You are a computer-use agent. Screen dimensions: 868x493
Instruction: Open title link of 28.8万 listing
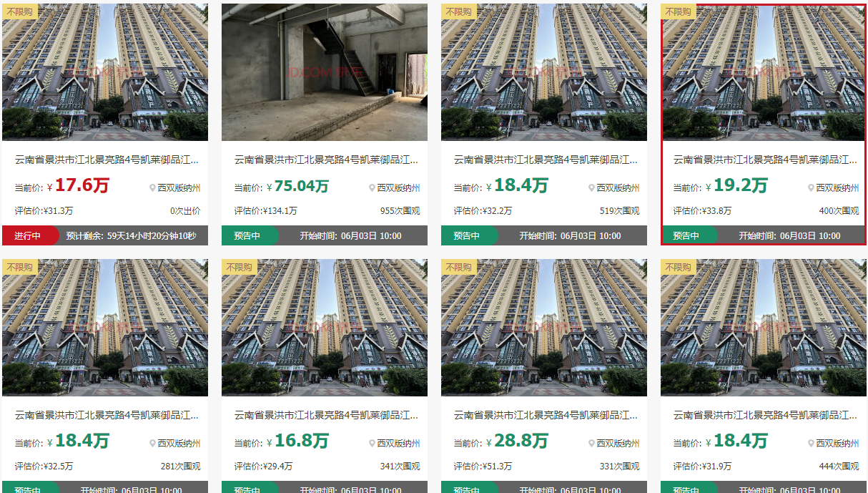pos(546,415)
